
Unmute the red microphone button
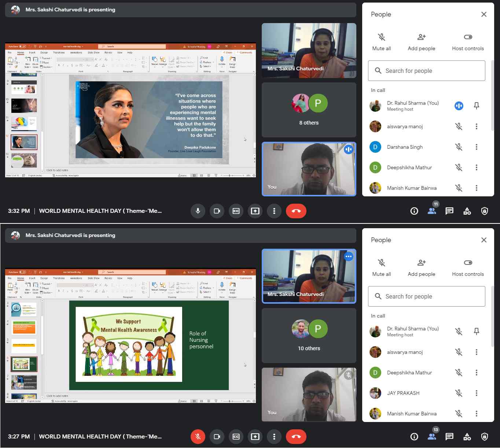198,437
